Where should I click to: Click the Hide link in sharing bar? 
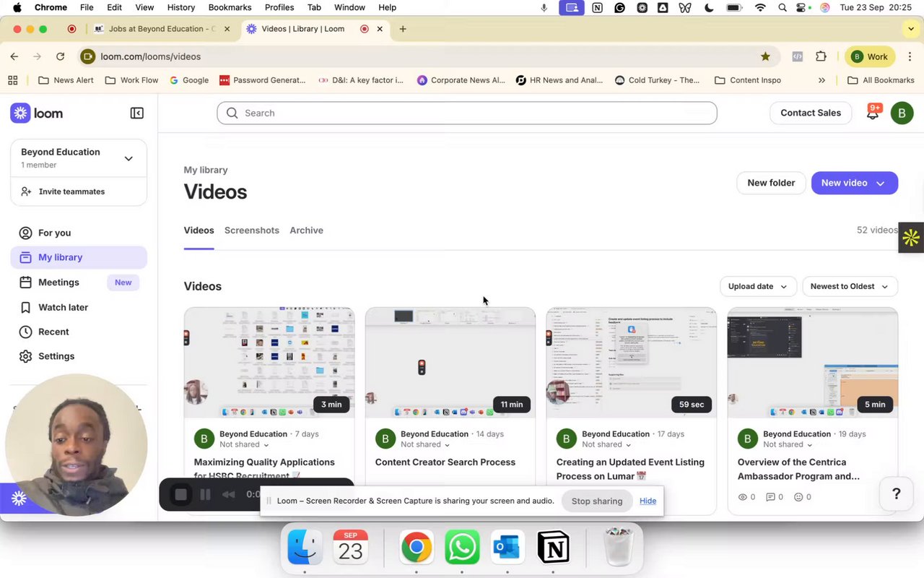coord(648,501)
